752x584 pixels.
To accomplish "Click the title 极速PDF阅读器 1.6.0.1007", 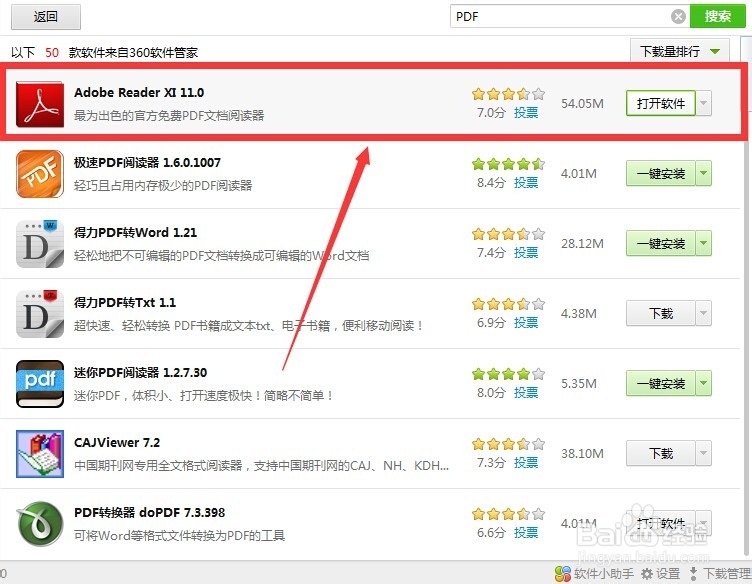I will tap(147, 163).
